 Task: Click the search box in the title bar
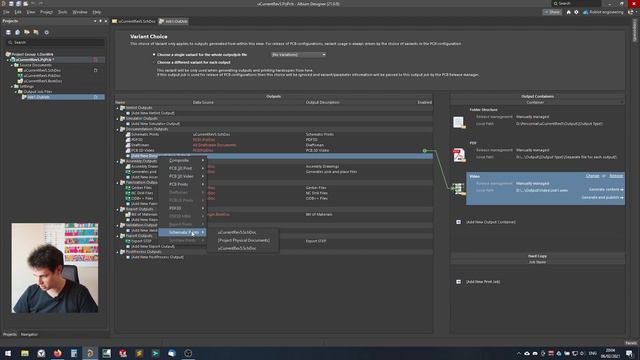tap(576, 3)
